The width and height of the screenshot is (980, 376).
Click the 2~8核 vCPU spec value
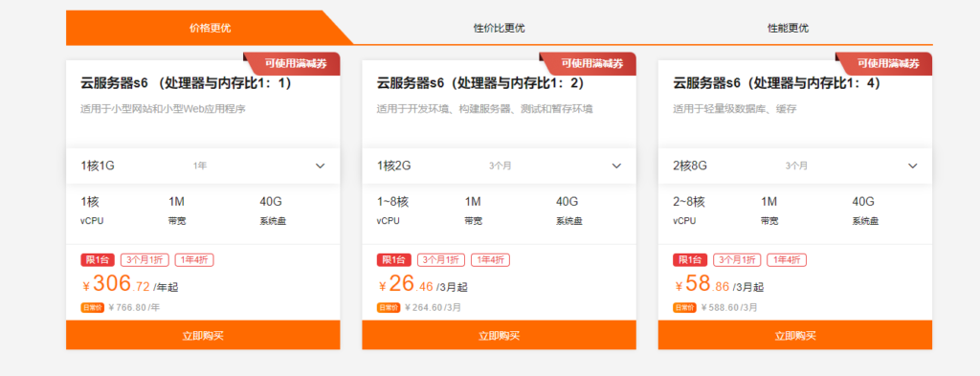pos(689,202)
